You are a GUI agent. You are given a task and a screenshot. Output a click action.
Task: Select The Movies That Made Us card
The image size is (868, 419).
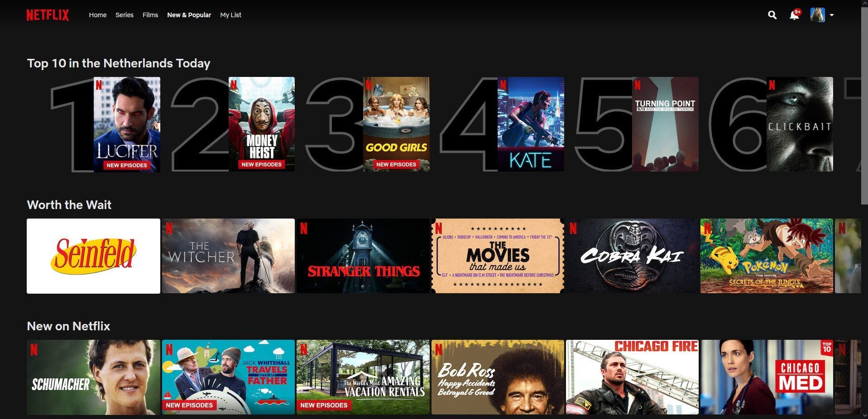click(x=498, y=256)
